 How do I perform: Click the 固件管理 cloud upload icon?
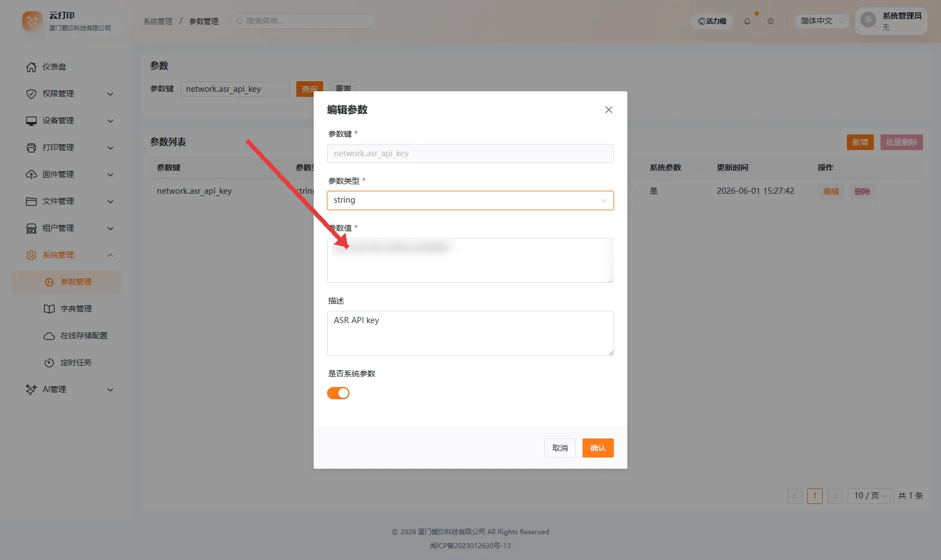point(31,175)
